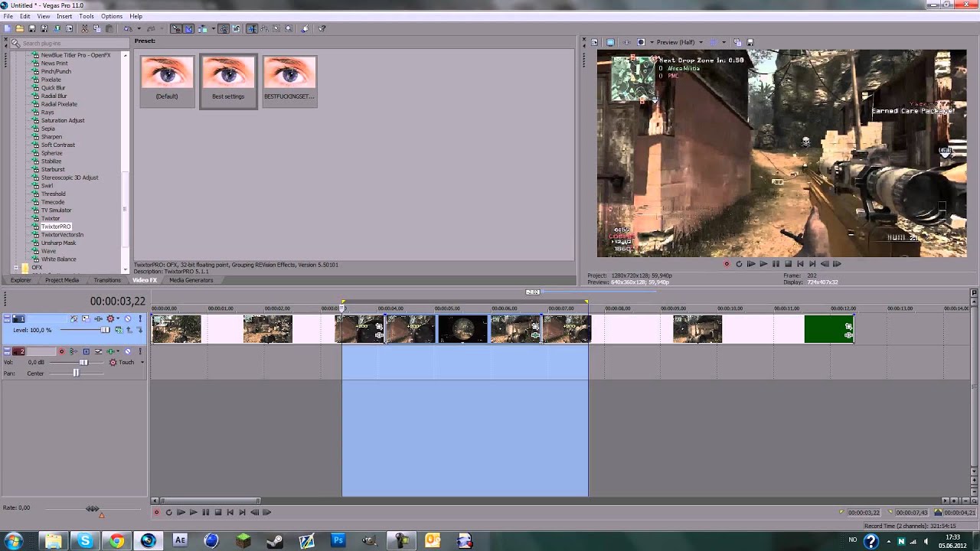Switch to the Explorer tab
The width and height of the screenshot is (980, 551).
tap(21, 280)
